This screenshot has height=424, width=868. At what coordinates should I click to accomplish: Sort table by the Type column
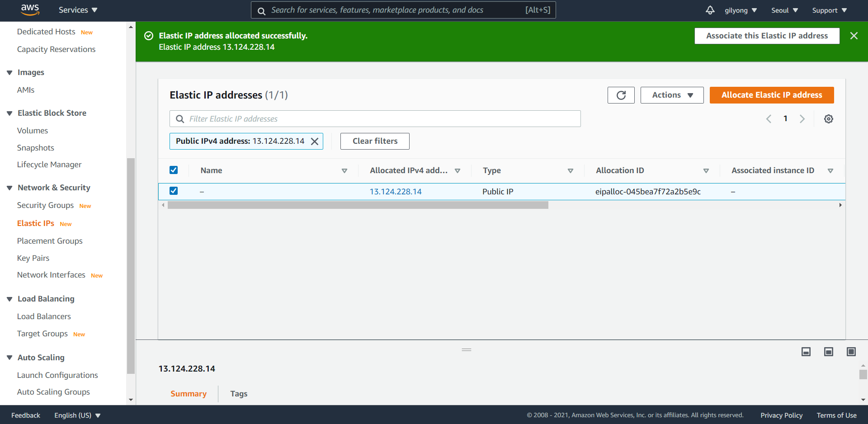tap(571, 171)
